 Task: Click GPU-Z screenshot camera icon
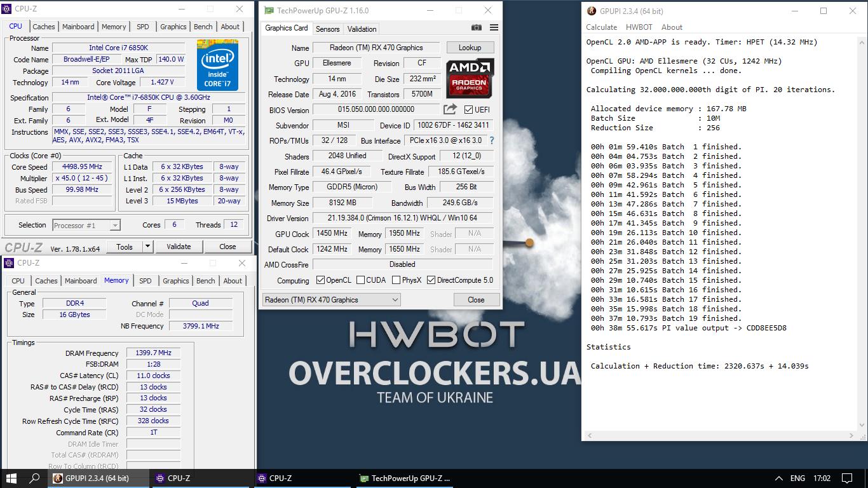(477, 28)
